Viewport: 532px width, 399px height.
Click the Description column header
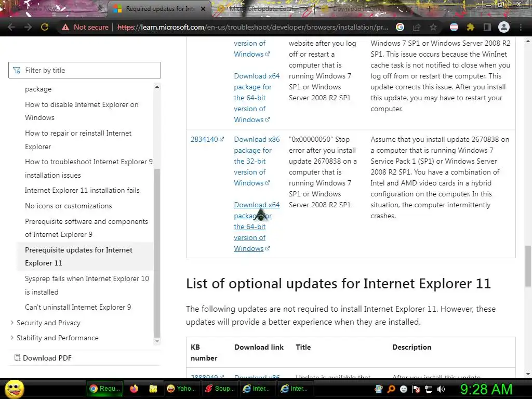411,347
